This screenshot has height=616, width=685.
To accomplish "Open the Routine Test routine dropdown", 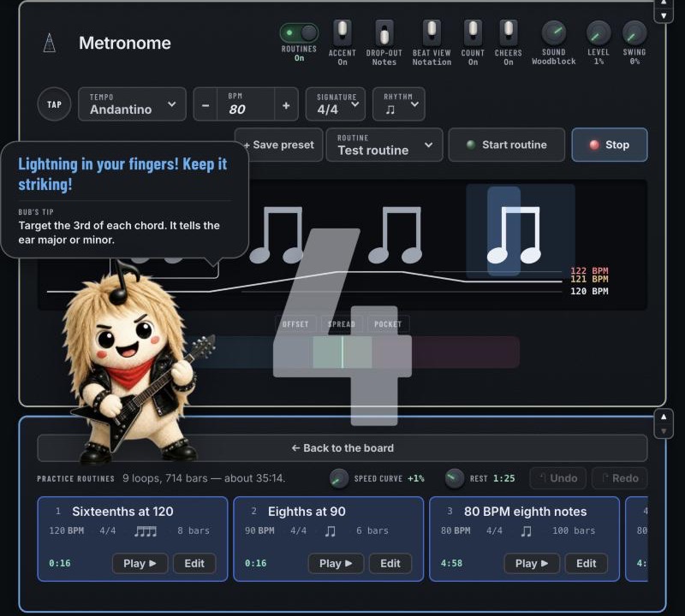I will pos(384,145).
